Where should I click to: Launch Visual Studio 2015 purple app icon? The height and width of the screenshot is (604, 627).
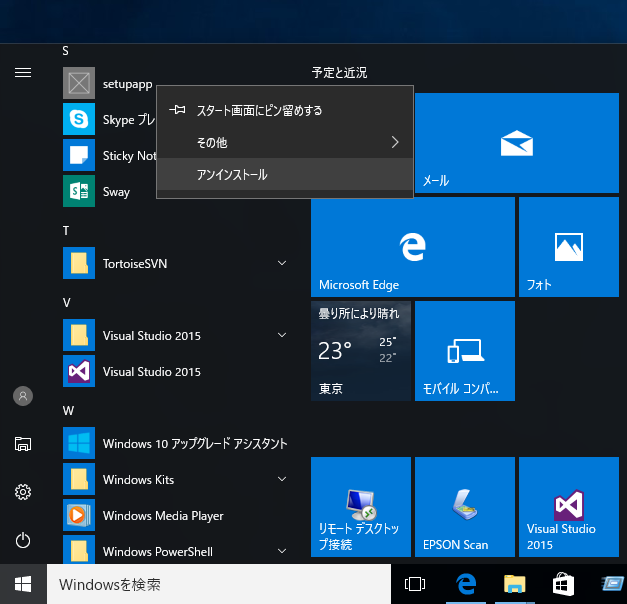(79, 371)
